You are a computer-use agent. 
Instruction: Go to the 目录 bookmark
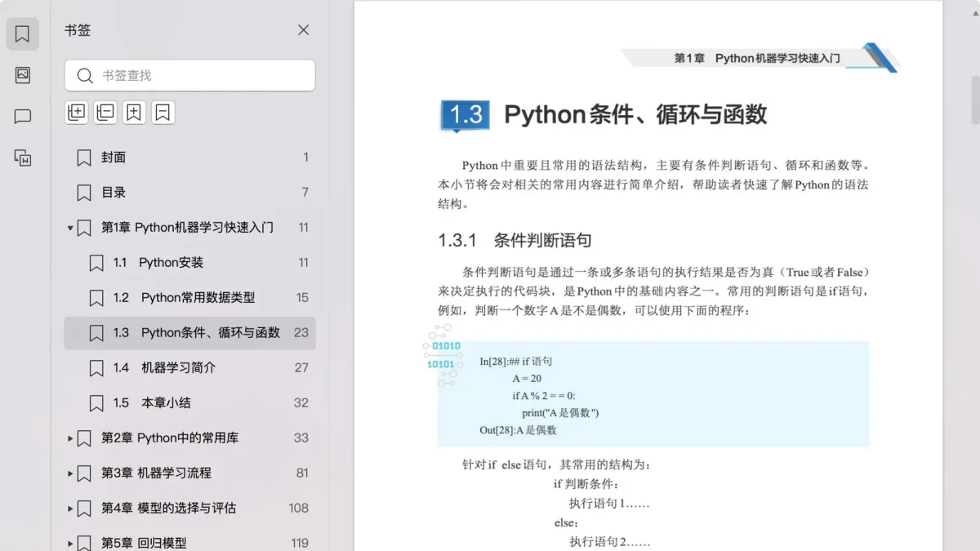coord(189,193)
